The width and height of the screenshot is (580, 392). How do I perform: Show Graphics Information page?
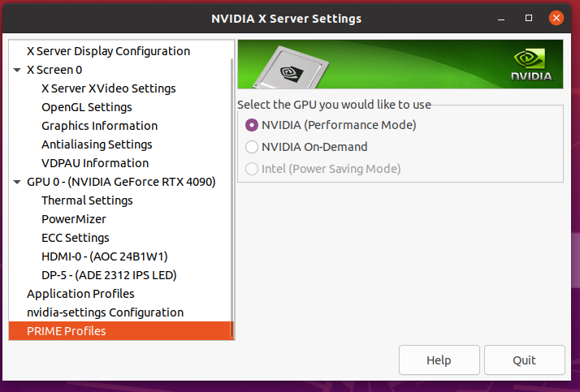pos(99,126)
